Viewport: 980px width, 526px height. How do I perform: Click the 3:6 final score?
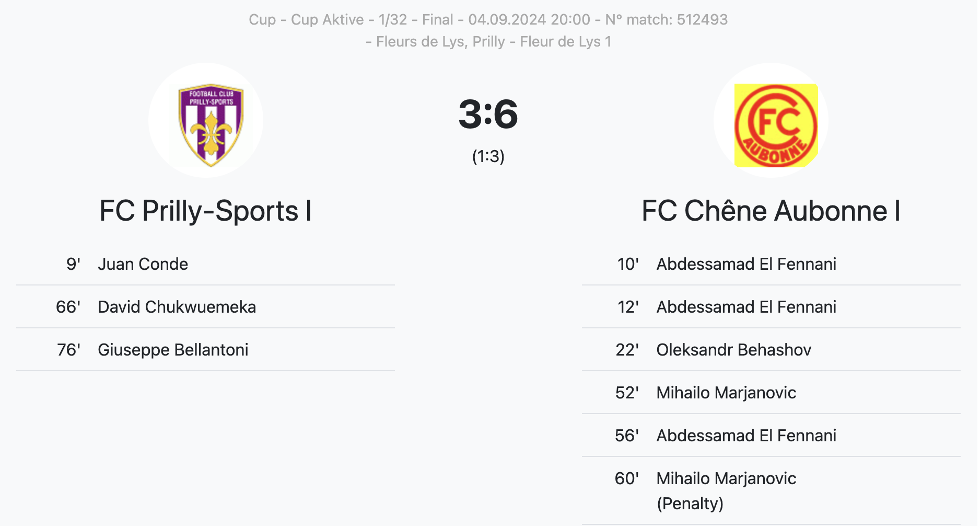488,114
